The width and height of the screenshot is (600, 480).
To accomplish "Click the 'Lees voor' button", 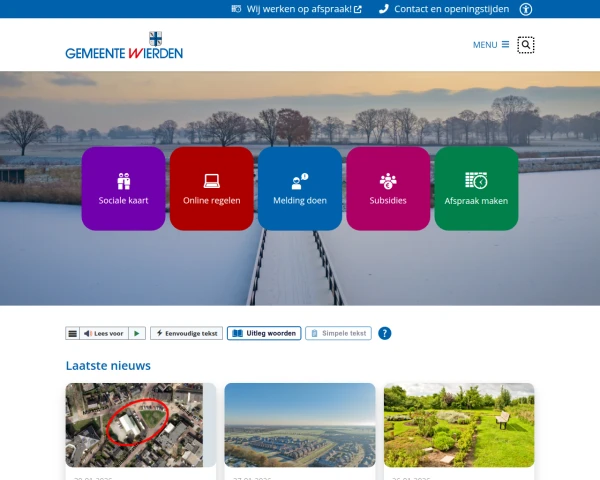I will [104, 333].
